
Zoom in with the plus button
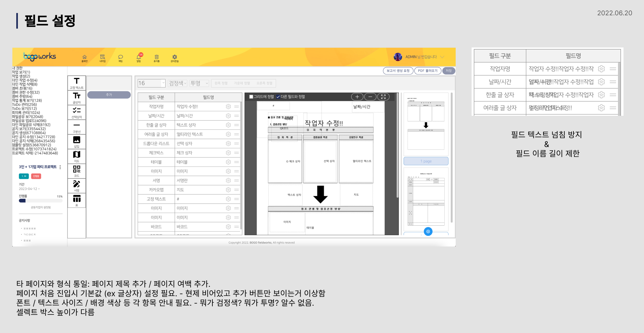click(x=357, y=97)
